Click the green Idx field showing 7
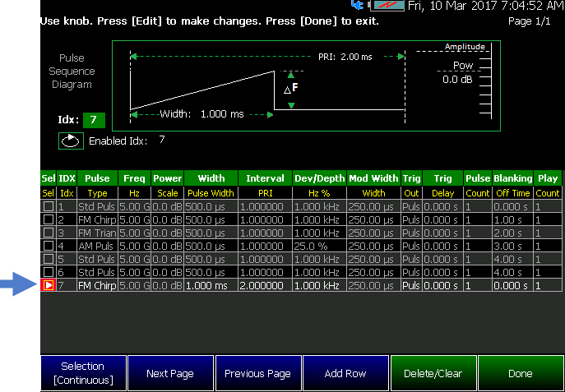The image size is (565, 392). 94,120
